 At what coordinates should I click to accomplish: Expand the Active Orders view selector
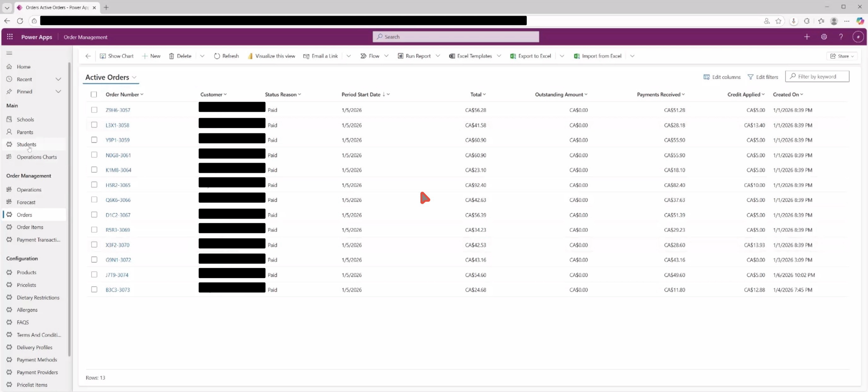pyautogui.click(x=134, y=77)
